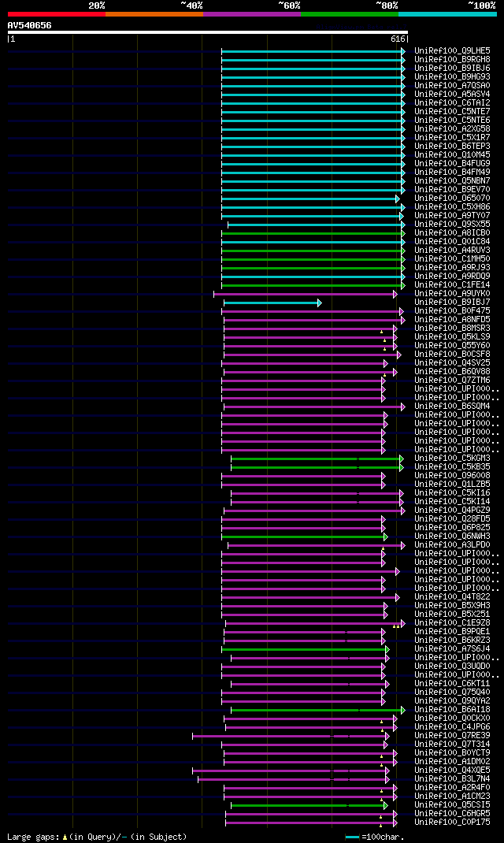
Task: Select the UniRef100_C5NTE7 label
Action: tap(452, 111)
